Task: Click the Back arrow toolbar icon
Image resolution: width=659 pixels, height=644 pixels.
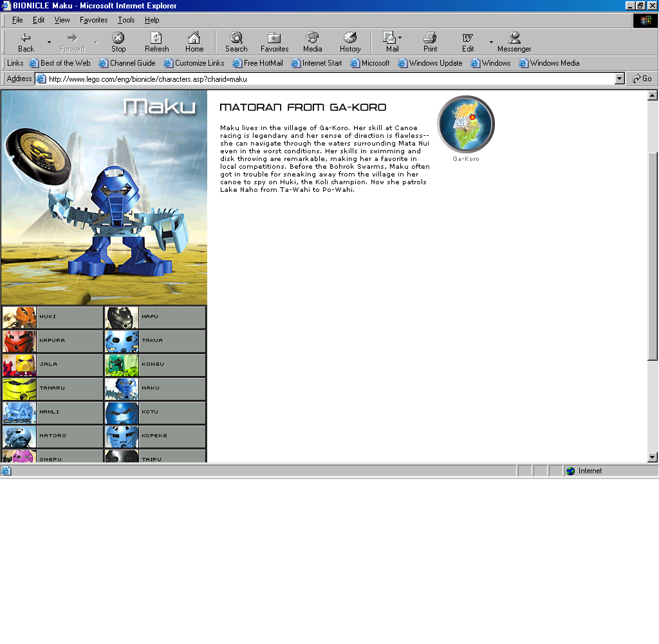Action: (26, 38)
